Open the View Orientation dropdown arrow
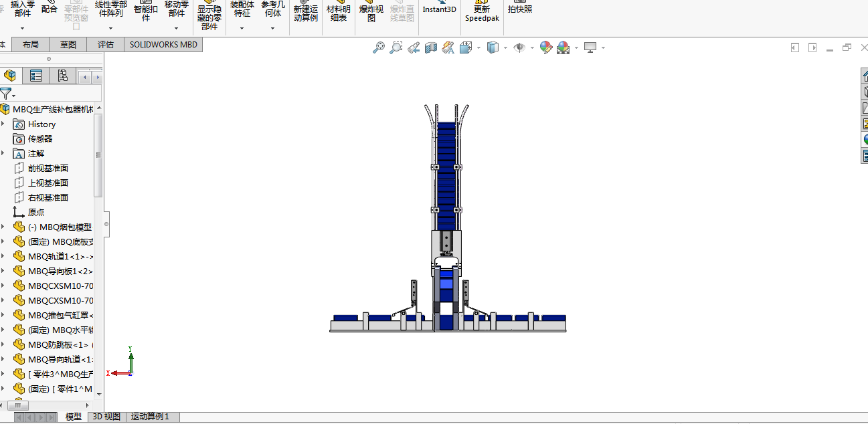The width and height of the screenshot is (868, 424). [479, 47]
